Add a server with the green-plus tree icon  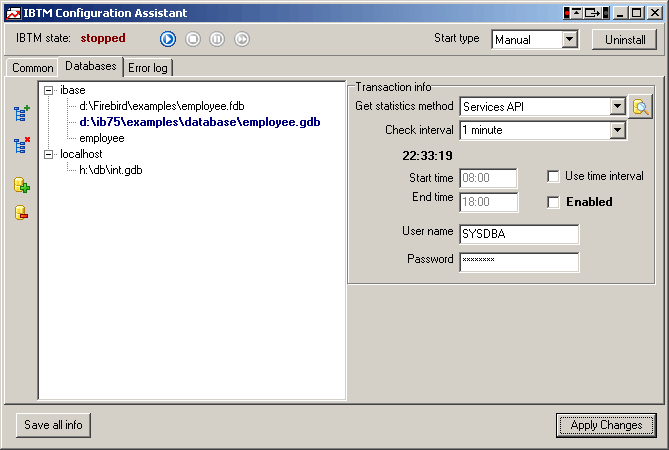click(22, 113)
